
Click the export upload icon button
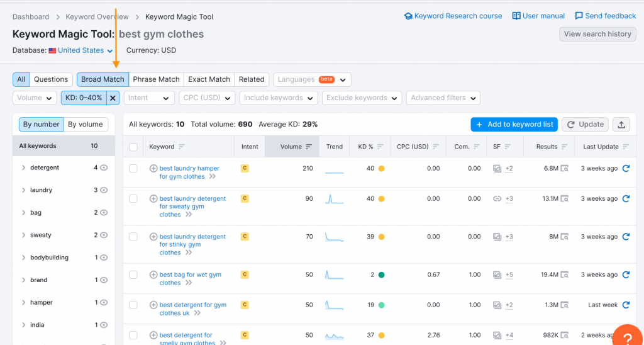click(x=621, y=124)
